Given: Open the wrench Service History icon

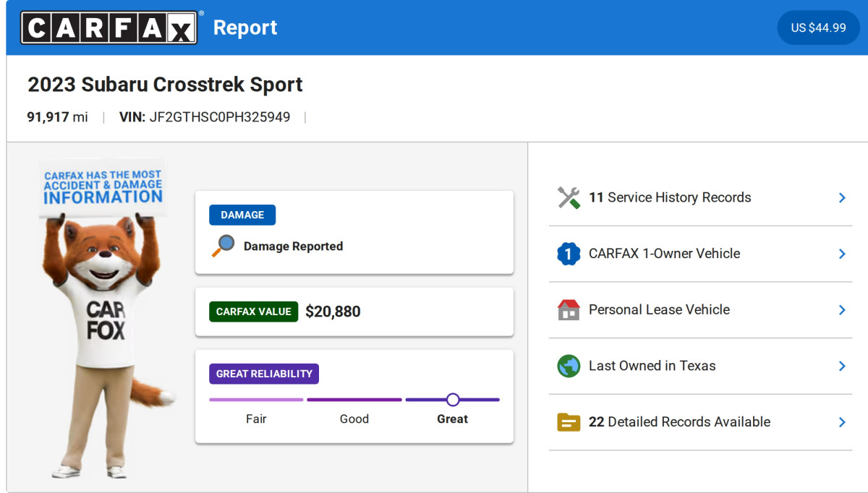Looking at the screenshot, I should (x=569, y=197).
